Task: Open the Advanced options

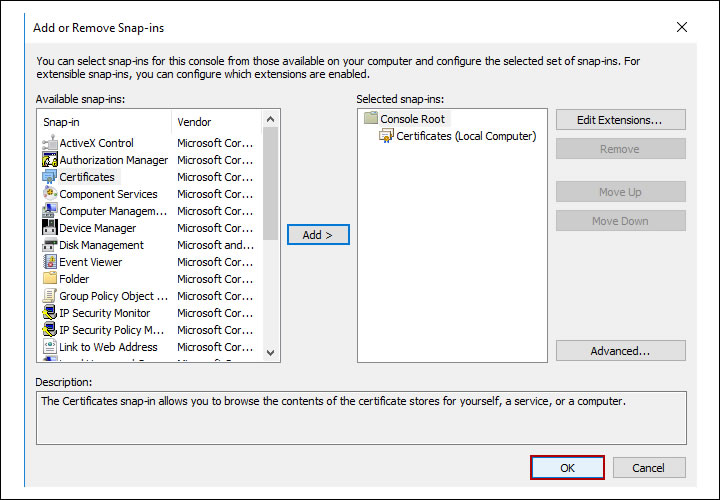Action: point(620,351)
